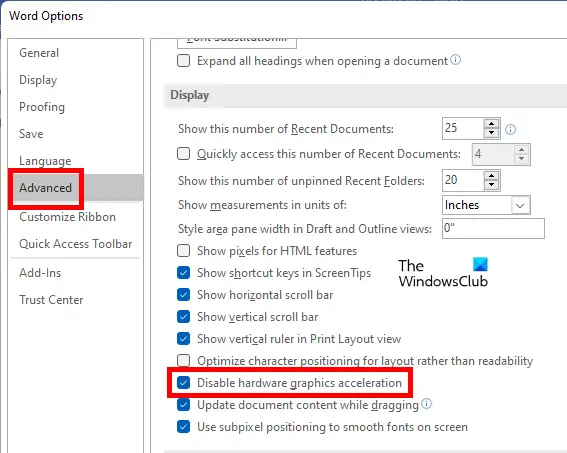Screen dimensions: 567x453
Task: Select the Advanced category
Action: tap(46, 188)
